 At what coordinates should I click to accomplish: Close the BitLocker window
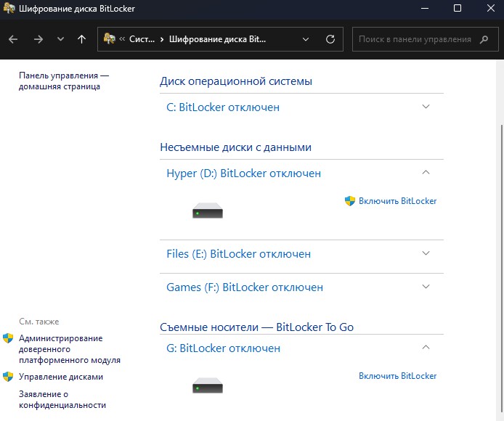490,9
